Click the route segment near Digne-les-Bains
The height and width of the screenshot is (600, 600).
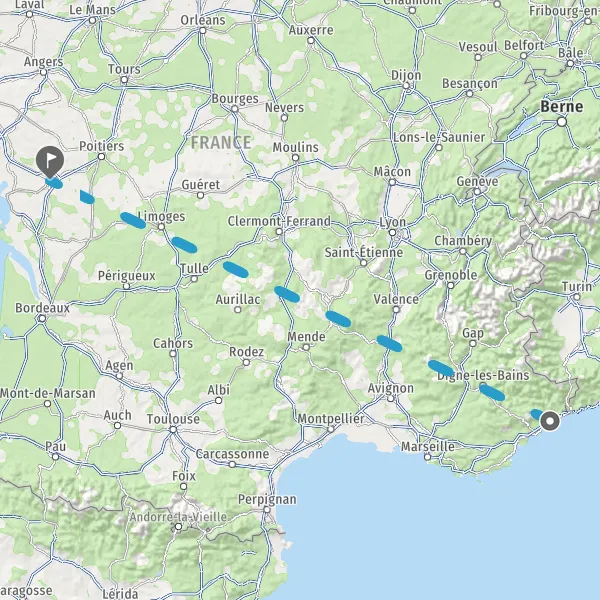point(492,393)
